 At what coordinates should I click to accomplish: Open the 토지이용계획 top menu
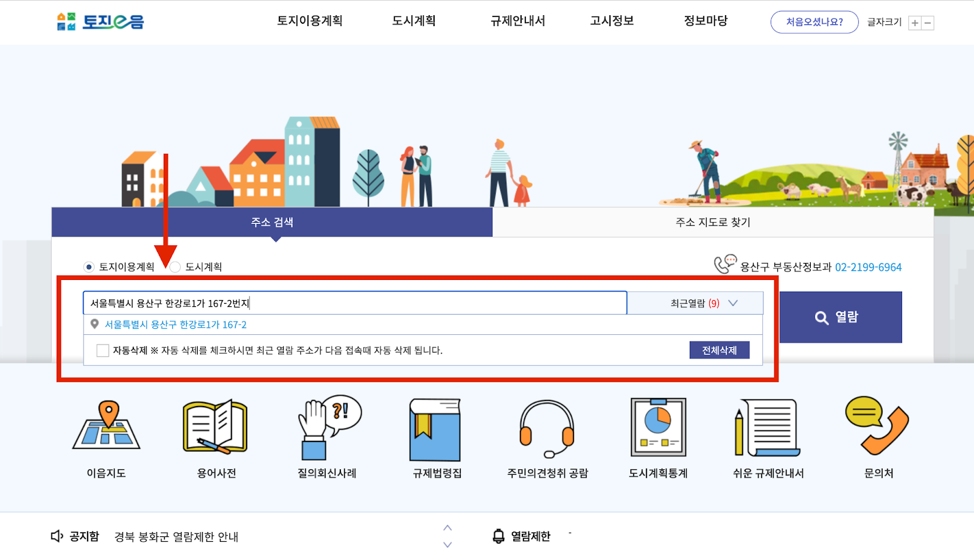coord(310,21)
